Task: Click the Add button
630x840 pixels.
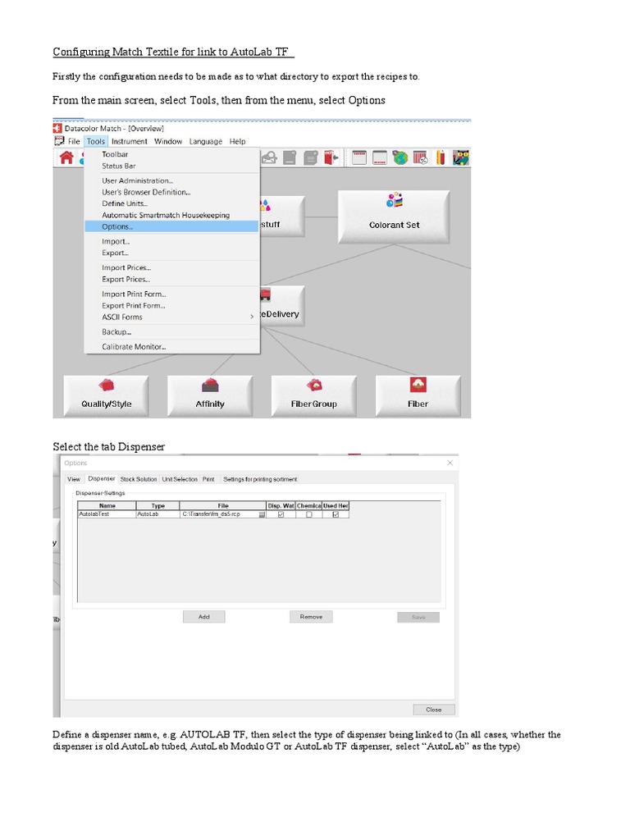Action: click(x=204, y=617)
